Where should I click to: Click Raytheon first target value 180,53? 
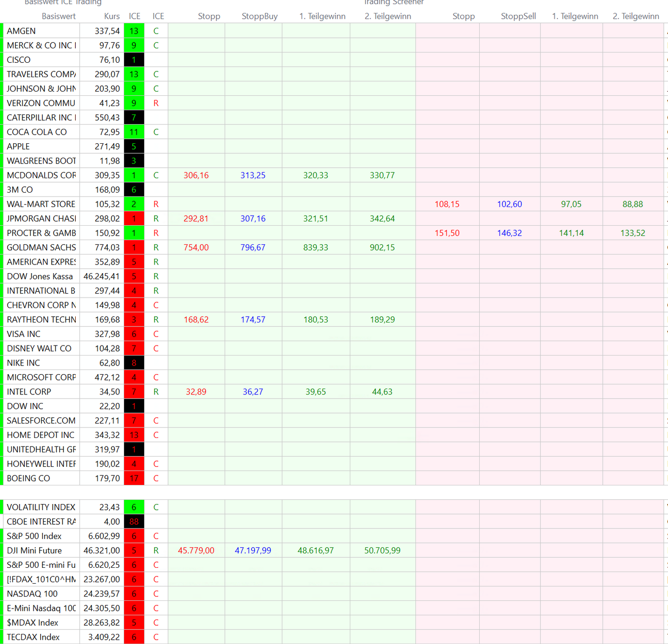(315, 320)
